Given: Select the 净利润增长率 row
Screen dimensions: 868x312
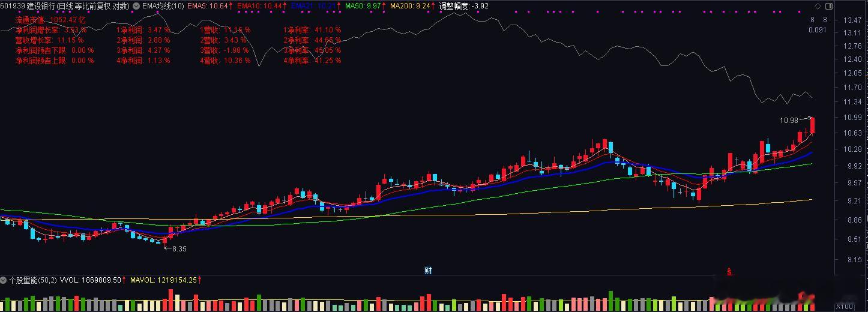Looking at the screenshot, I should coord(51,30).
